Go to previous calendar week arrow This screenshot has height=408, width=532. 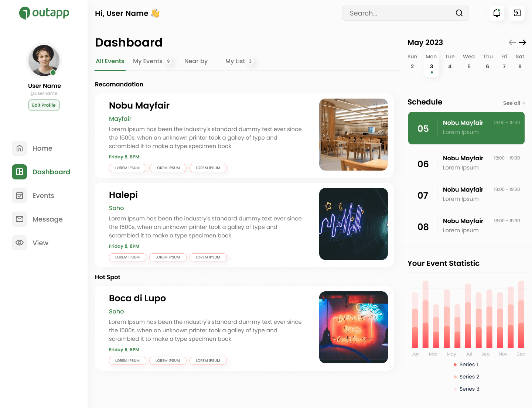(512, 42)
